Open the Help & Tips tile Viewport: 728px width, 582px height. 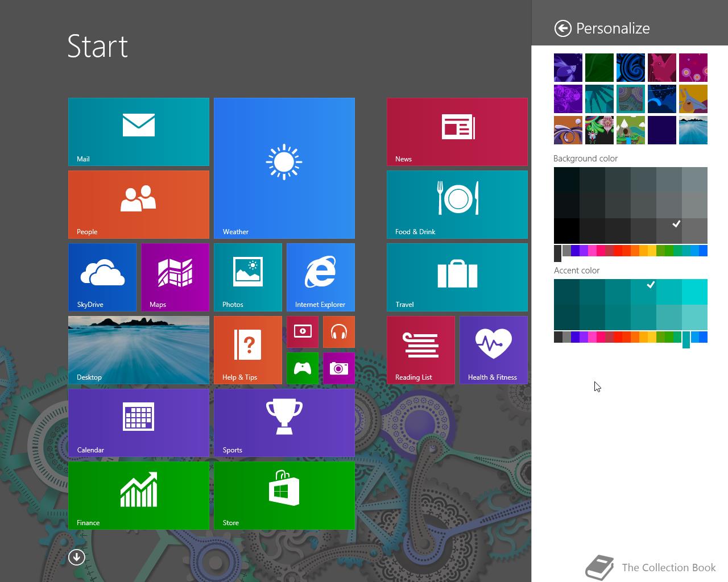[248, 350]
